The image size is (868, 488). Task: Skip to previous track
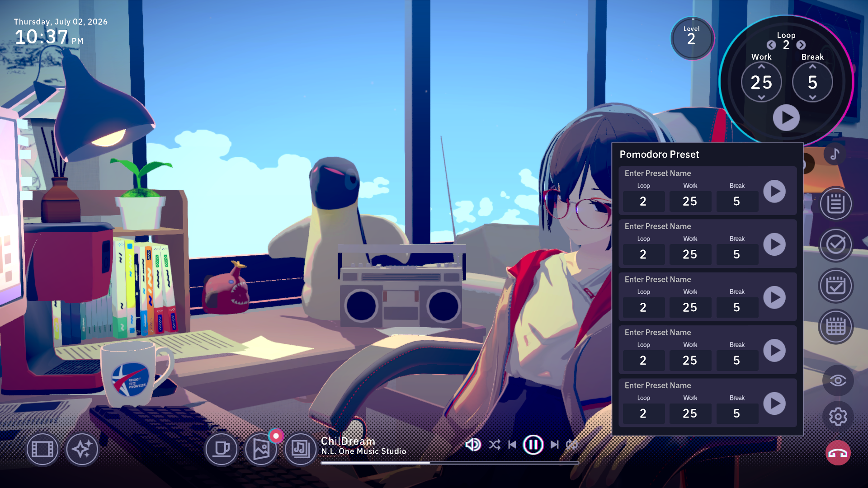pyautogui.click(x=512, y=445)
